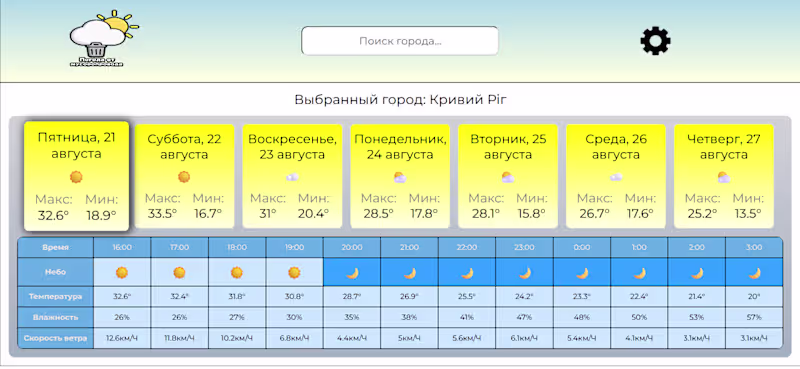The height and width of the screenshot is (369, 800).
Task: Click the cloud icon on Wednesday card
Action: (616, 177)
